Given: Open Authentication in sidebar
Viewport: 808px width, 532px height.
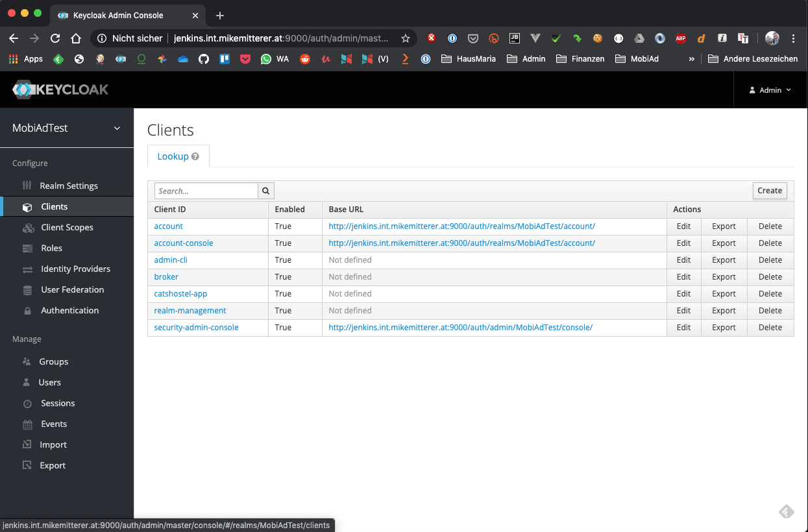Looking at the screenshot, I should tap(69, 310).
